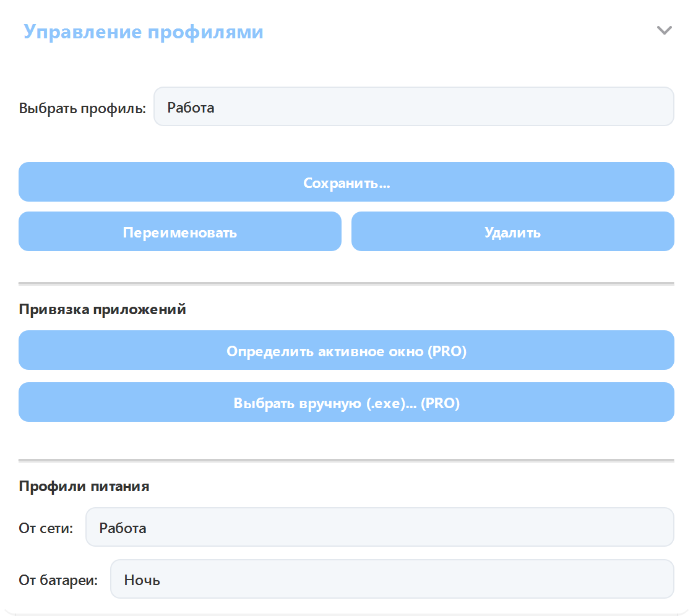The height and width of the screenshot is (616, 693).
Task: Click the Привязка приложений heading
Action: pyautogui.click(x=102, y=309)
